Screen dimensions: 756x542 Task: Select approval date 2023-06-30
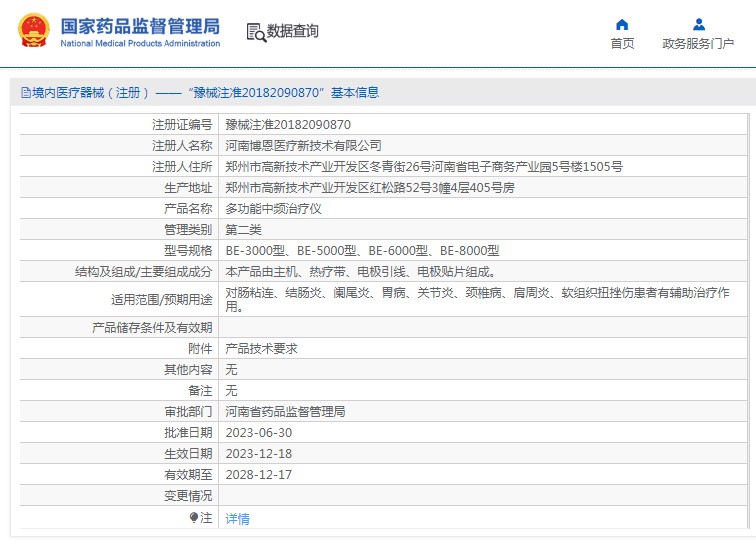point(258,433)
